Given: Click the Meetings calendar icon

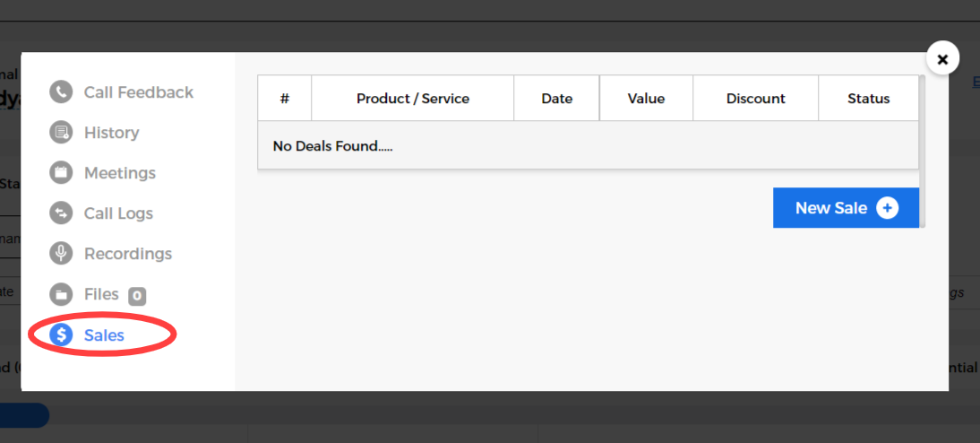Looking at the screenshot, I should (61, 173).
